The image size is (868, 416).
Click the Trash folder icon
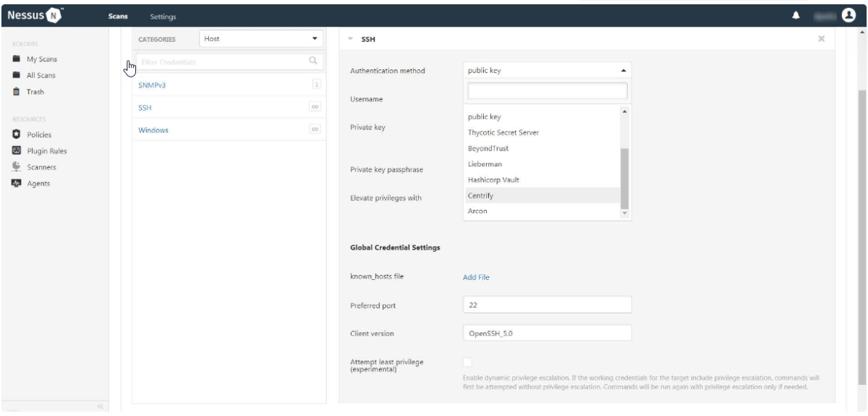(x=16, y=92)
